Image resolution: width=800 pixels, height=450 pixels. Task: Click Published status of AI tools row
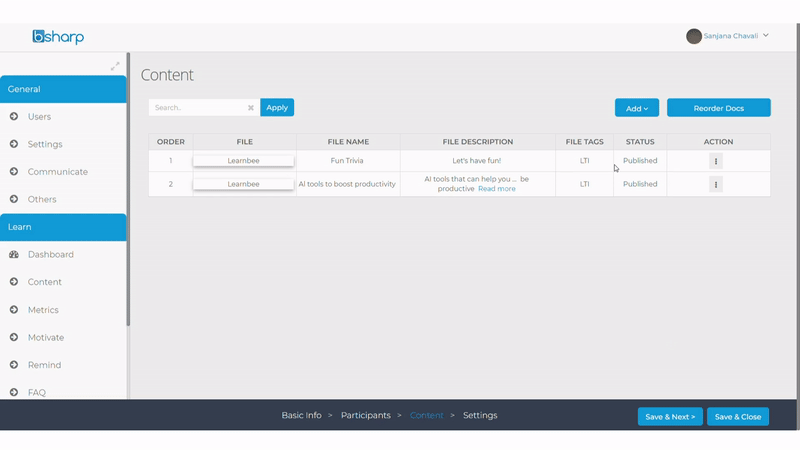[640, 184]
